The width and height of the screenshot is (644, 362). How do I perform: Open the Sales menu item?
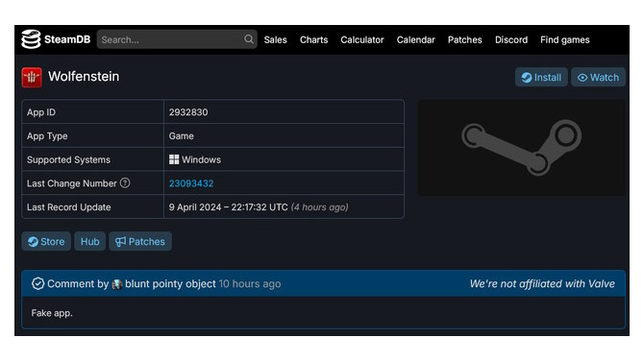tap(275, 39)
